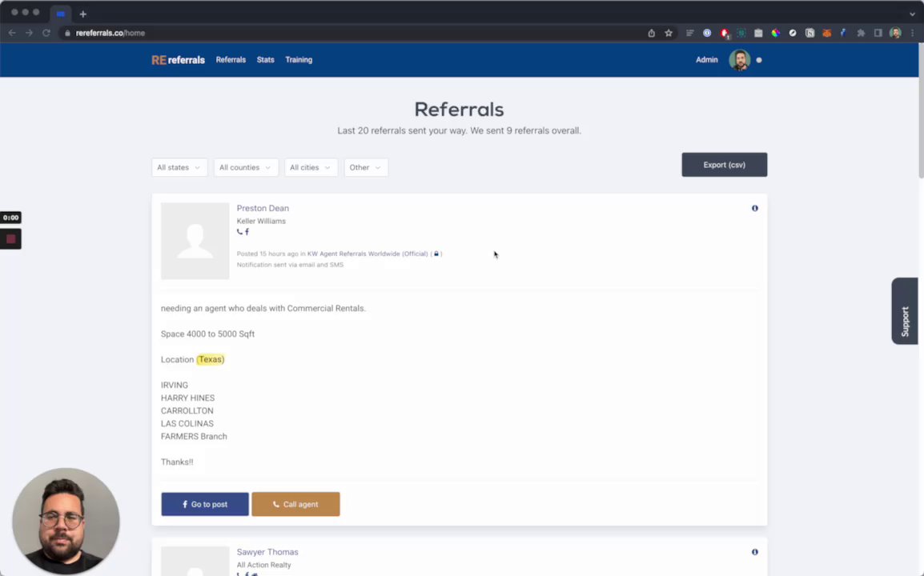Click the lock icon next to the group name
This screenshot has width=924, height=576.
(436, 254)
